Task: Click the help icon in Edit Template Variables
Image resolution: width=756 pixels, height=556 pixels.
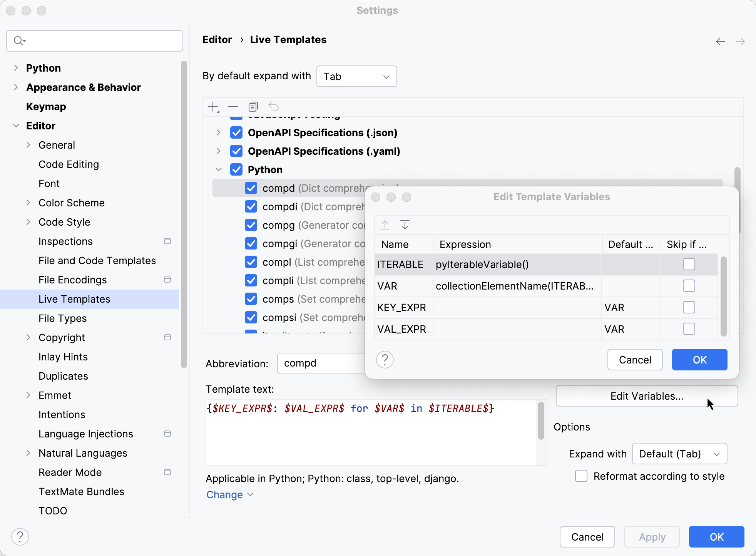Action: point(385,359)
